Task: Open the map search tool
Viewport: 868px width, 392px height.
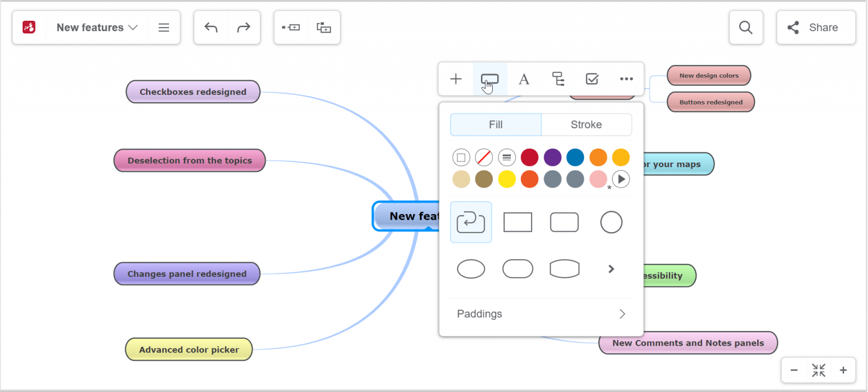Action: pyautogui.click(x=746, y=27)
